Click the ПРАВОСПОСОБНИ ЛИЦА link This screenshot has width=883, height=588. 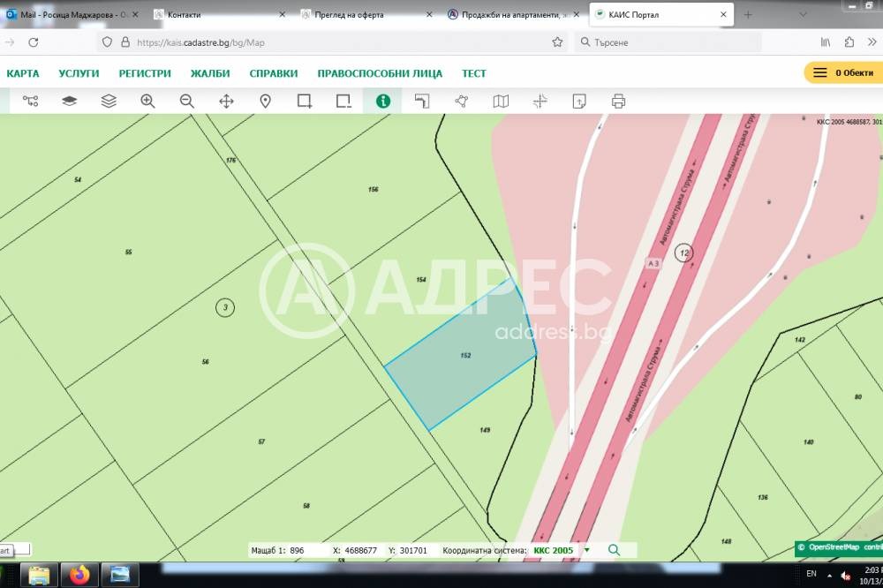point(380,73)
